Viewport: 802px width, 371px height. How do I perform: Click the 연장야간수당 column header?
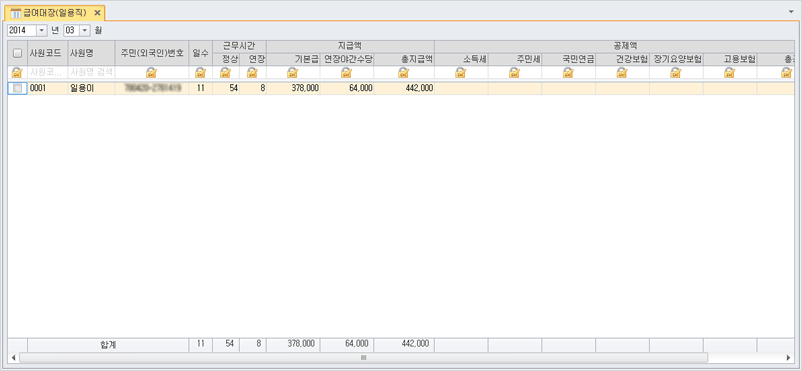[347, 59]
